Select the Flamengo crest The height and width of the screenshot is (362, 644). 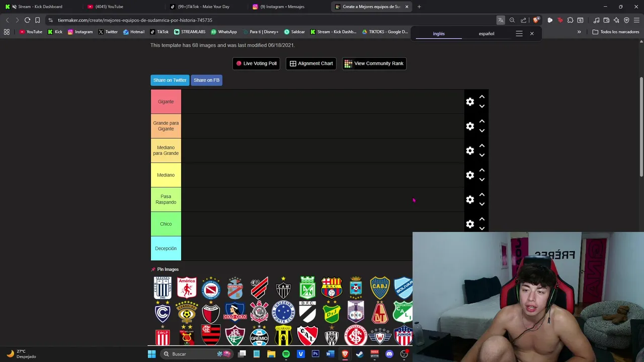pyautogui.click(x=211, y=335)
